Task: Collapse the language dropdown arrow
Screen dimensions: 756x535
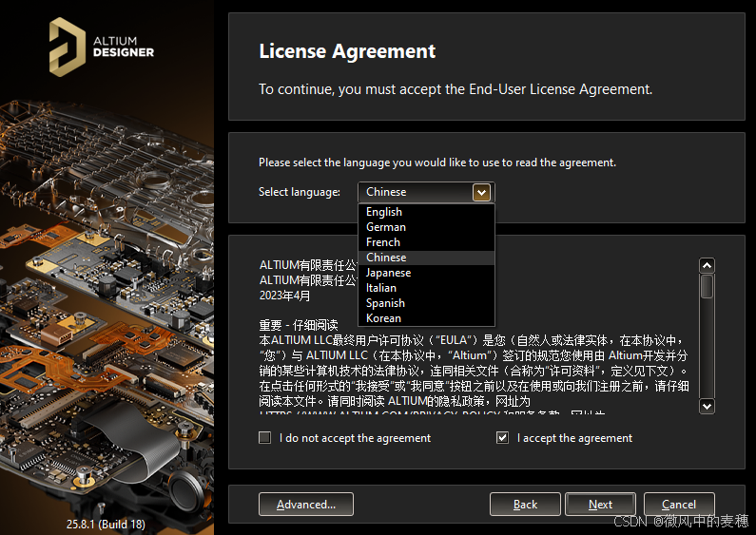Action: point(482,192)
